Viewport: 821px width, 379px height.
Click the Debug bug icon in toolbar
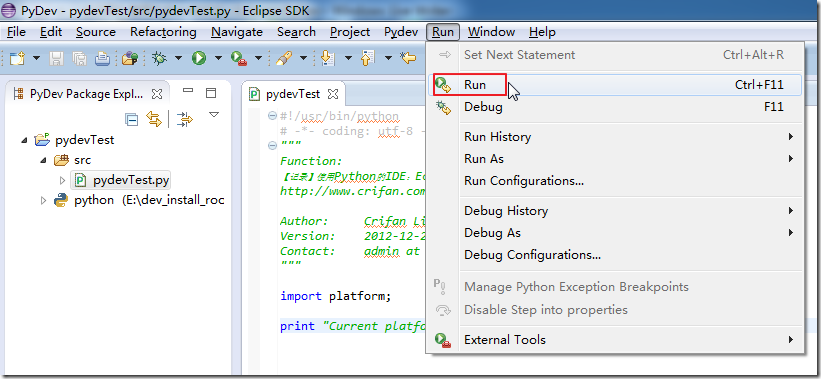click(159, 58)
